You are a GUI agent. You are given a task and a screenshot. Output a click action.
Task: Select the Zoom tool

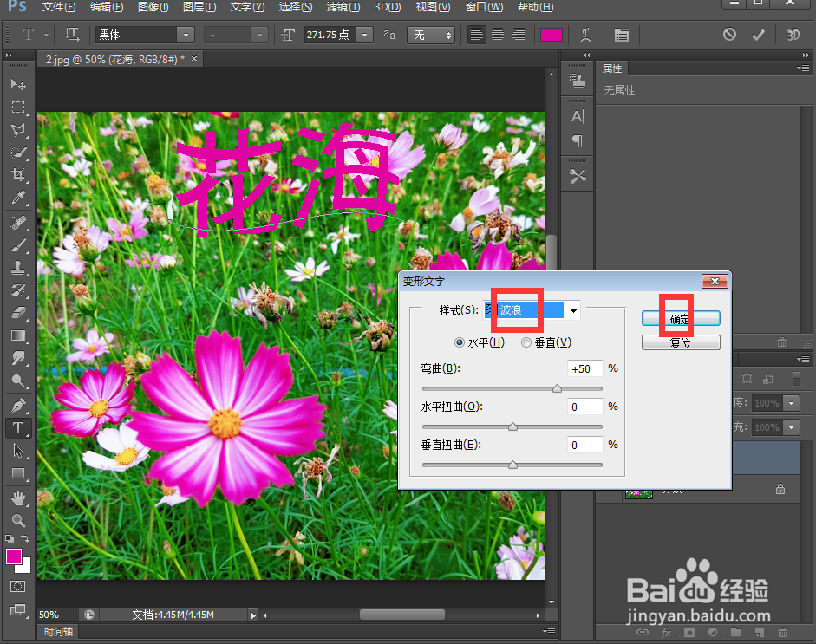[18, 520]
